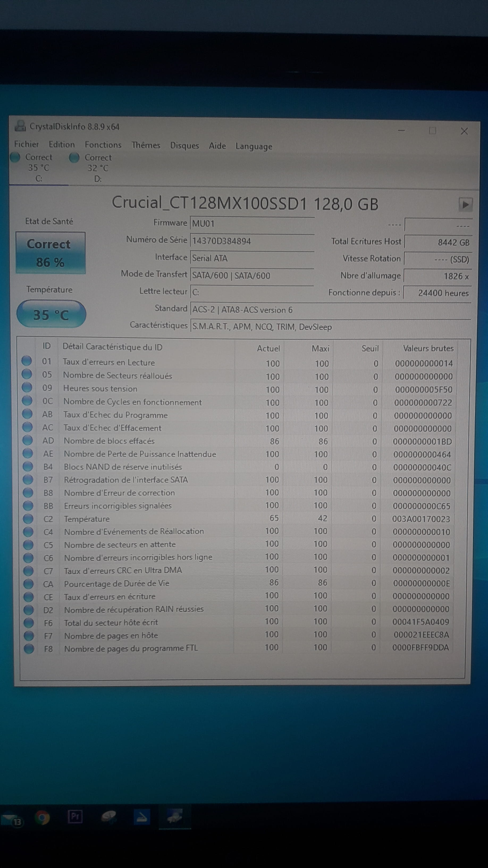Click the Valeurs brutes column header
This screenshot has height=868, width=488.
[428, 348]
